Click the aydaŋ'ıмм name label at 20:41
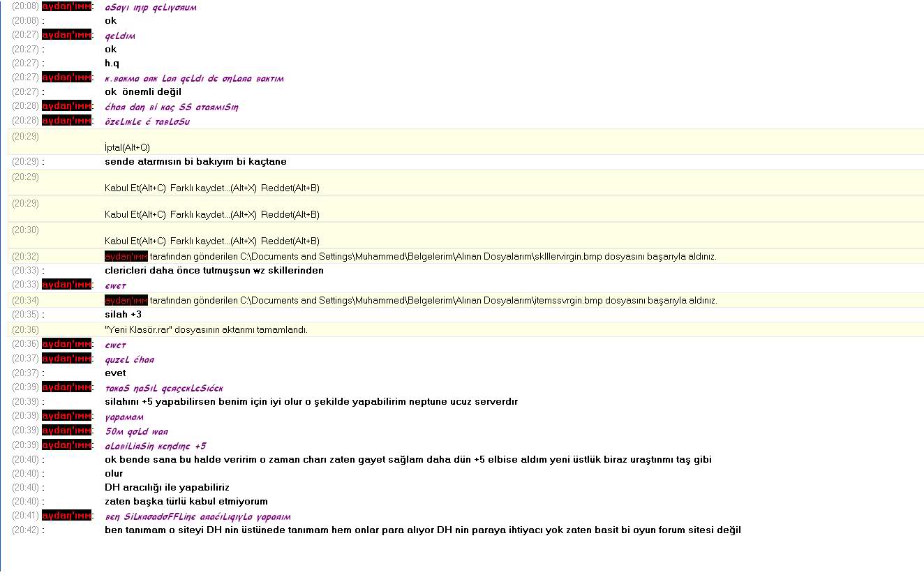Screen dimensions: 924x575 tap(67, 516)
